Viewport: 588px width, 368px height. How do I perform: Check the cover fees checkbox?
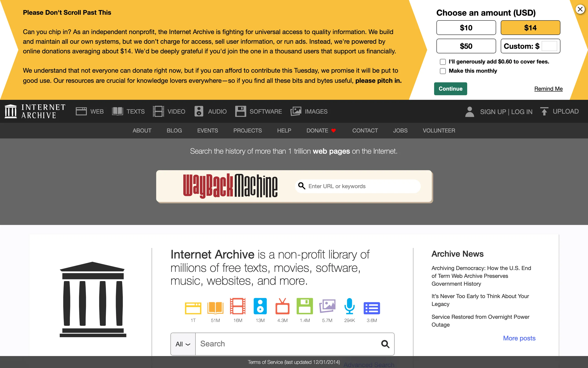pos(443,62)
